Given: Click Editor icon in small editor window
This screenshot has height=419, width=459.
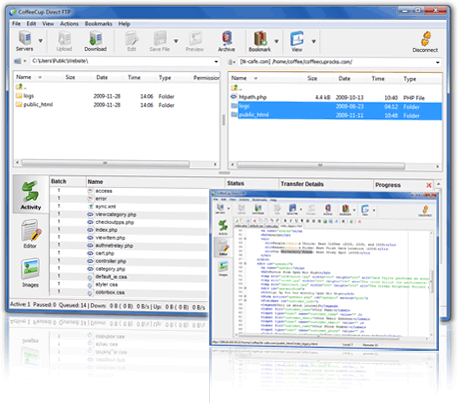Looking at the screenshot, I should 223,248.
